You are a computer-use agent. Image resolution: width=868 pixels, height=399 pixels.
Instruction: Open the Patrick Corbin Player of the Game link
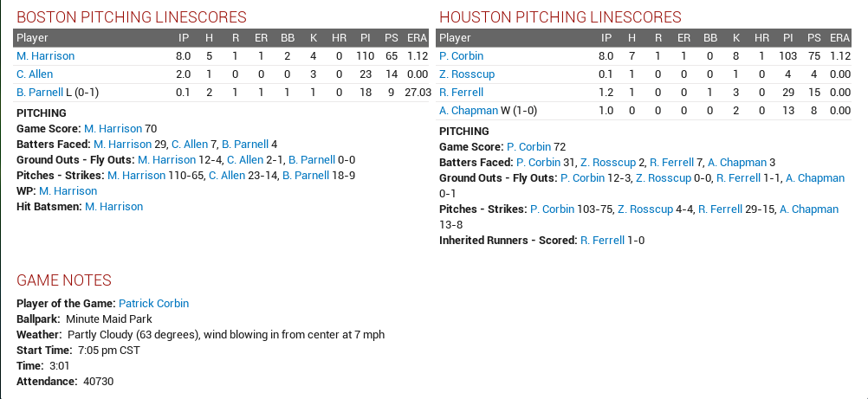click(154, 303)
